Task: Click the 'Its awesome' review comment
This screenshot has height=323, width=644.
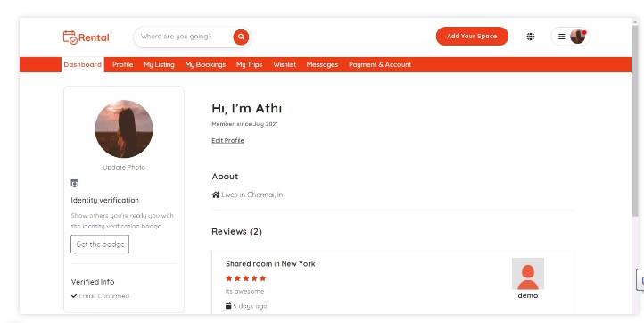Action: click(244, 292)
